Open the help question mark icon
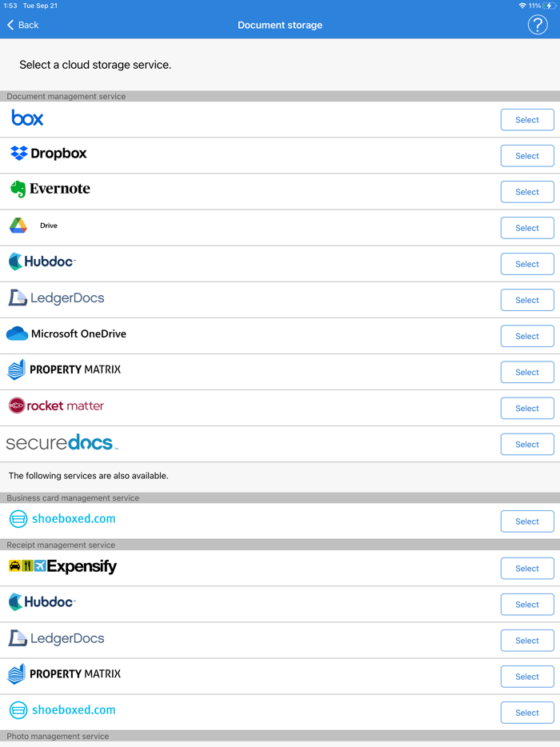 point(537,25)
